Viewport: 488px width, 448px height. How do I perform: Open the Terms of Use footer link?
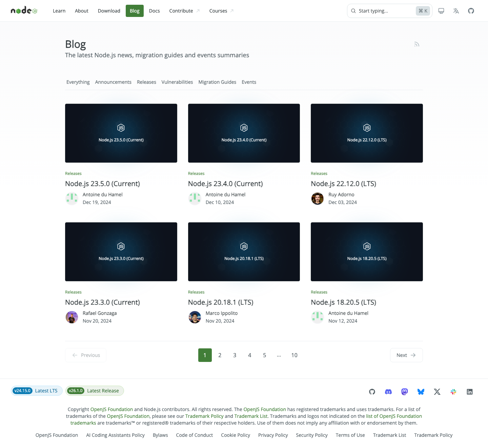tap(350, 435)
